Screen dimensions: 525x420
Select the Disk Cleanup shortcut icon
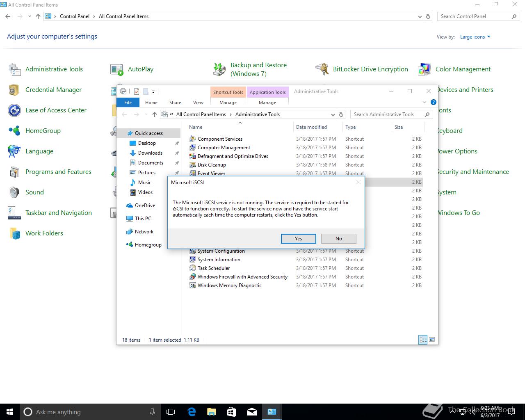coord(193,165)
